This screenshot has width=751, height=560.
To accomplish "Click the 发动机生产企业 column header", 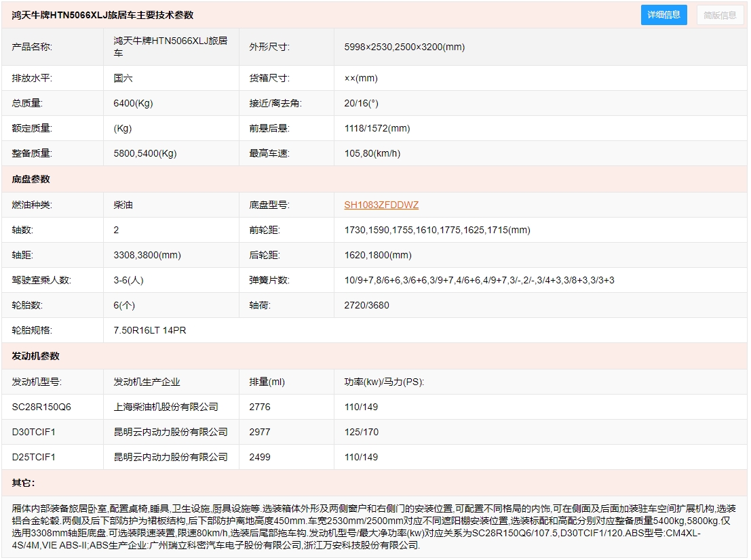I will point(147,382).
